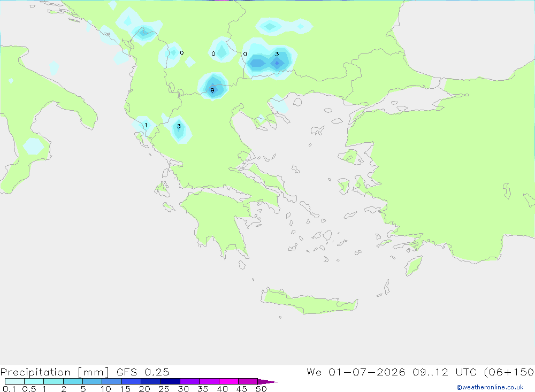Click the '(06+150' forecast run text
Image resolution: width=535 pixels, height=392 pixels.
[509, 372]
